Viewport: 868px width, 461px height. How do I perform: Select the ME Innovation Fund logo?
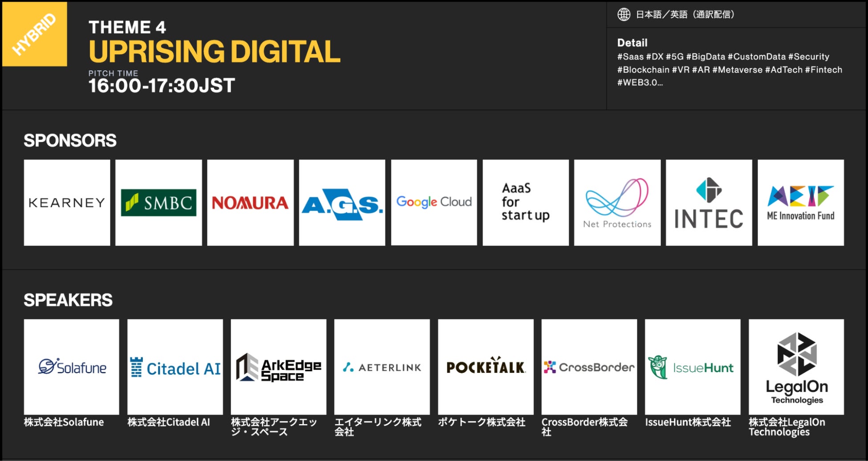801,202
